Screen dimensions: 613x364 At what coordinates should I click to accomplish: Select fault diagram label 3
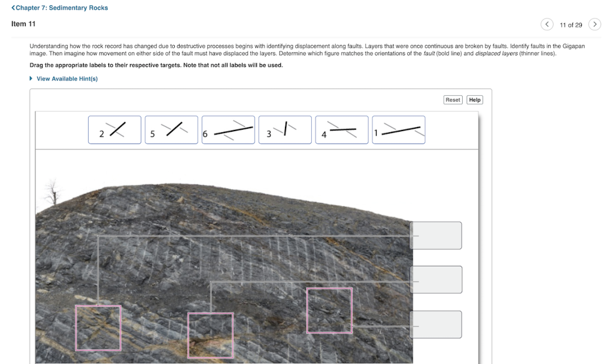(x=285, y=129)
